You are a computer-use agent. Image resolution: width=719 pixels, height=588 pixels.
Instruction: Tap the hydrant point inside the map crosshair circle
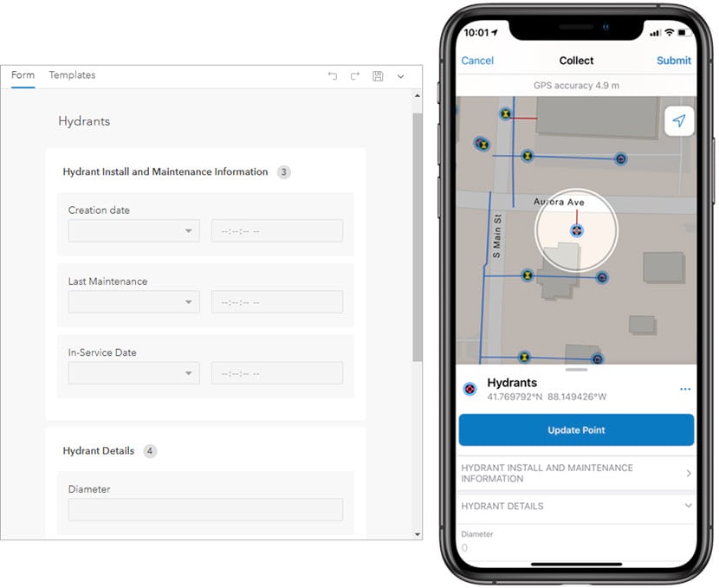[x=577, y=230]
